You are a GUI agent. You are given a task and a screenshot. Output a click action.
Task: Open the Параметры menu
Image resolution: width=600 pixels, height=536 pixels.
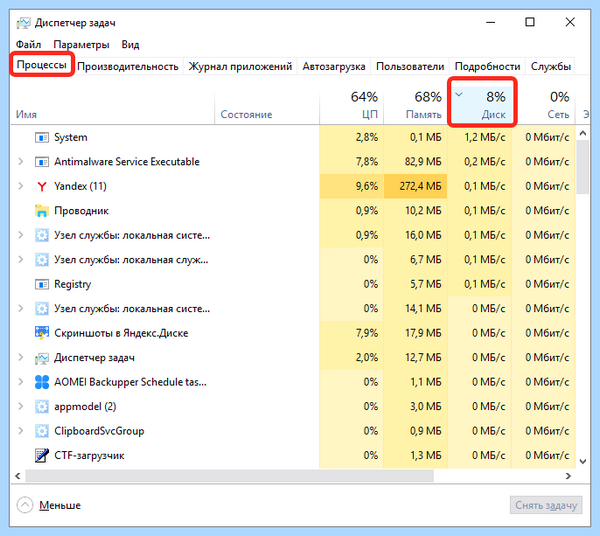tap(82, 45)
